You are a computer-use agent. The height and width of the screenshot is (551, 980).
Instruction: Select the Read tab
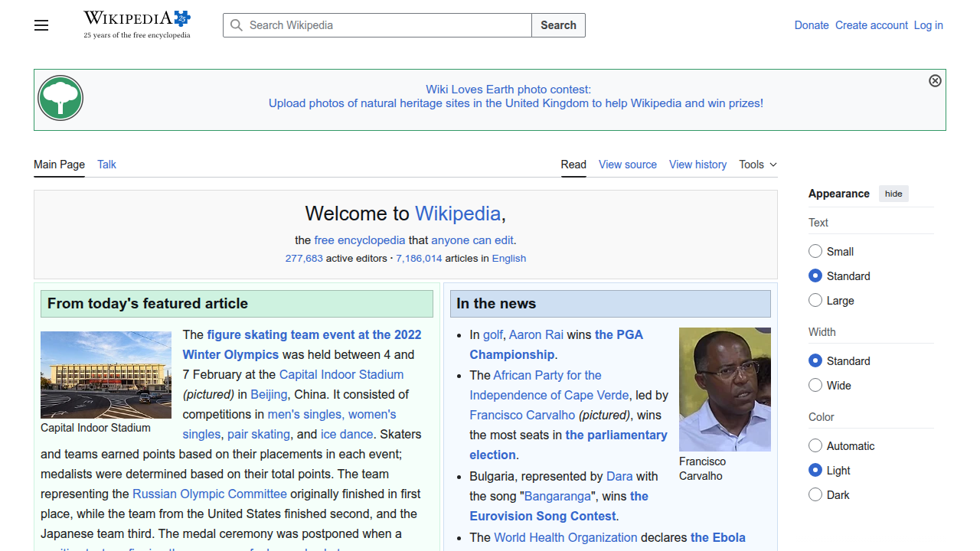pos(573,165)
